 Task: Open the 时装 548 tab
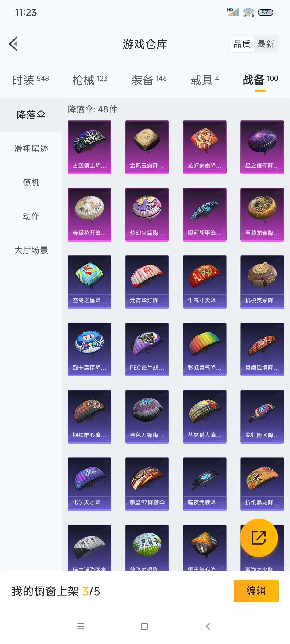click(x=31, y=80)
